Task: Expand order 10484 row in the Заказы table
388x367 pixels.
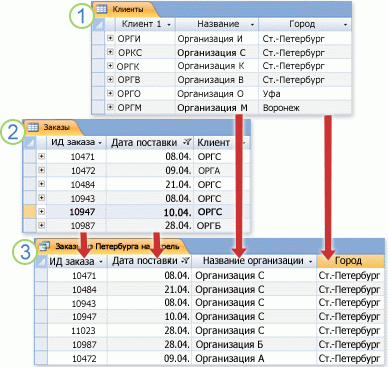Action: point(41,184)
